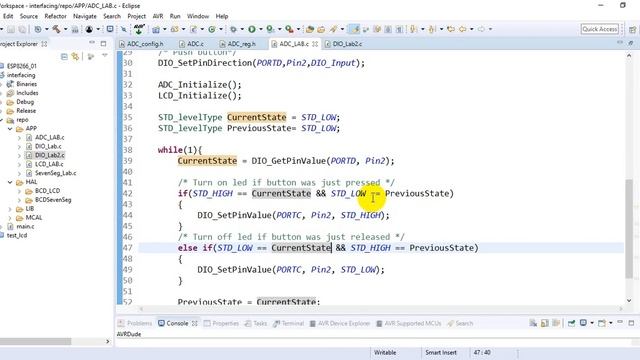The width and height of the screenshot is (640, 360).
Task: Open the AVR Supported MCUs tab
Action: [x=409, y=323]
